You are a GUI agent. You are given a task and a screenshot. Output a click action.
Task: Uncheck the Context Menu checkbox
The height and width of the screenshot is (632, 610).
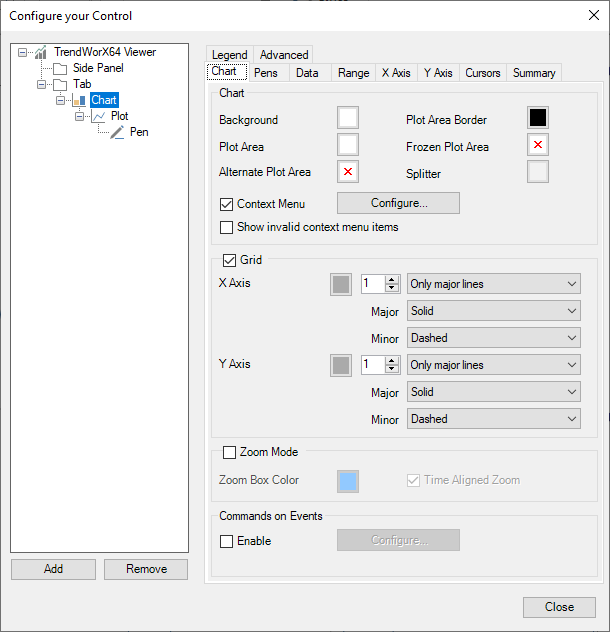pyautogui.click(x=227, y=204)
